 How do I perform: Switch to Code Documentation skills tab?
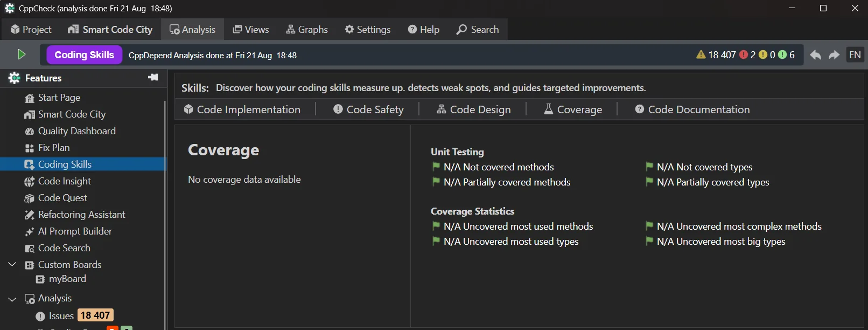692,109
